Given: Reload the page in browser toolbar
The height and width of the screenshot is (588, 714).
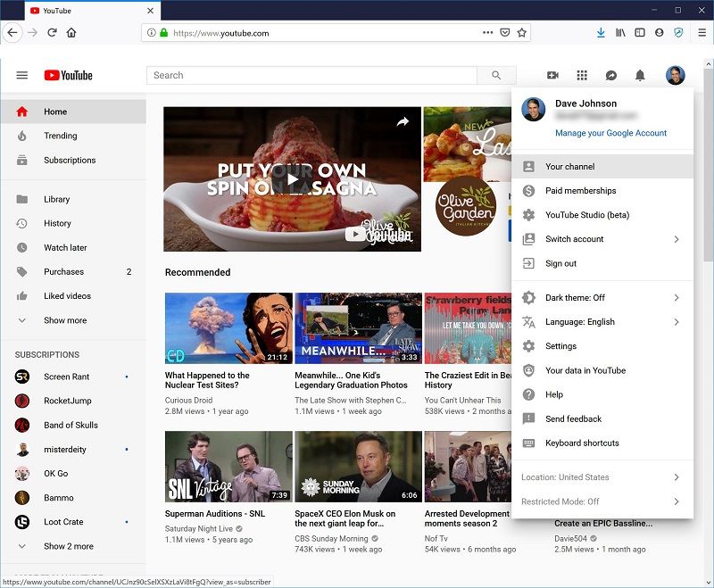Looking at the screenshot, I should 52,32.
